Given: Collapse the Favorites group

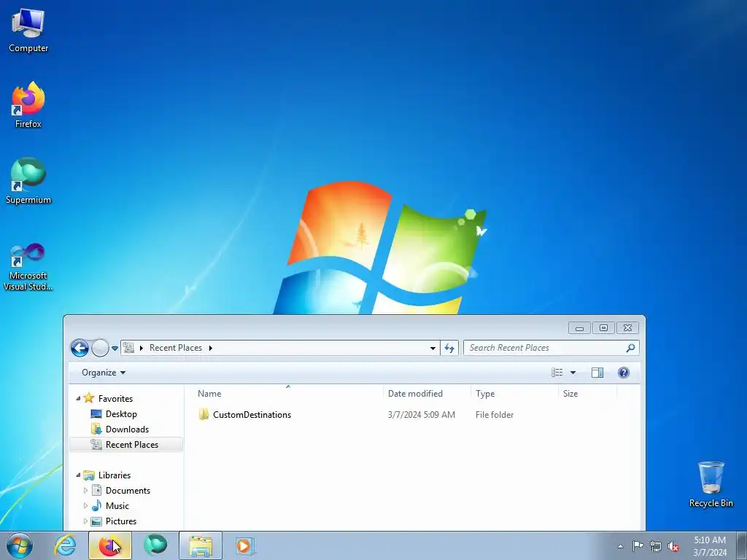Looking at the screenshot, I should point(78,398).
